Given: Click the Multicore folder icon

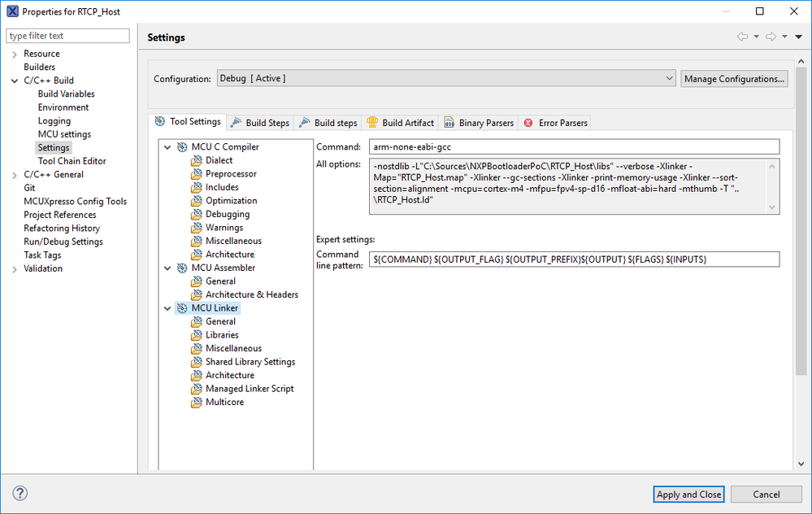Looking at the screenshot, I should 197,402.
